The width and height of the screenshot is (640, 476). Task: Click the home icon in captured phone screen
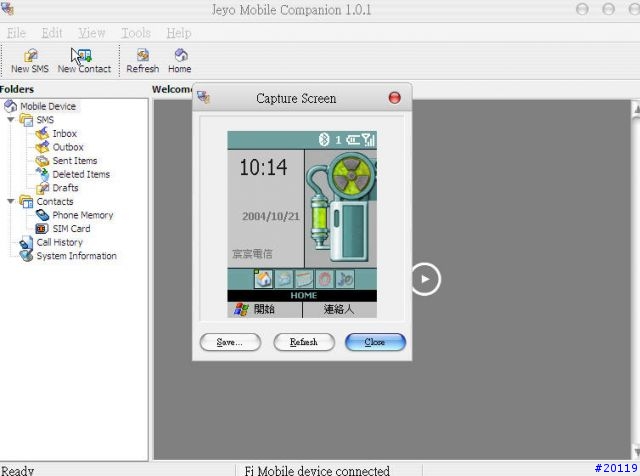[263, 279]
